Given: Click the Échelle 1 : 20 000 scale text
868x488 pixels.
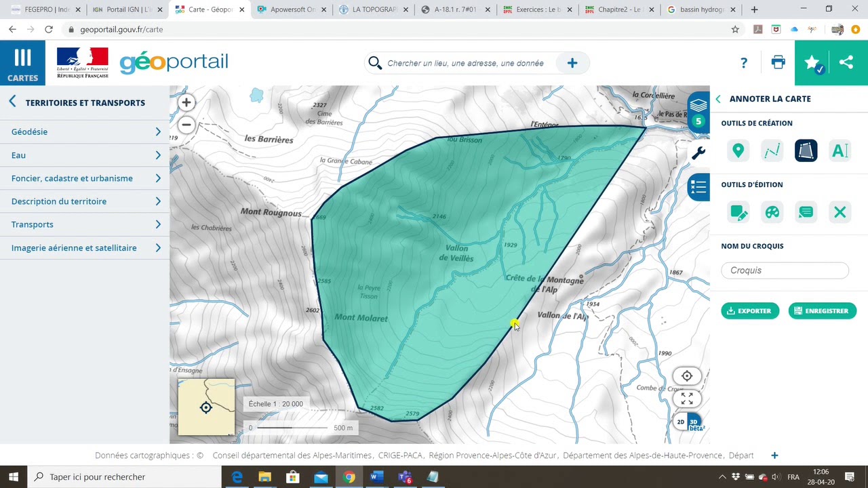Looking at the screenshot, I should coord(275,404).
